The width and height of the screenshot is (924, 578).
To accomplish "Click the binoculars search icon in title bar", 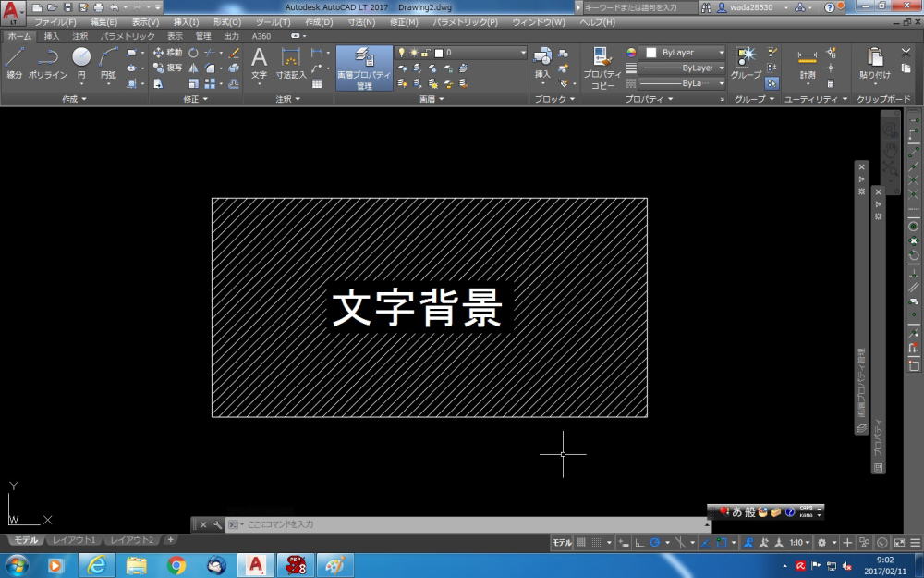I will tap(707, 7).
